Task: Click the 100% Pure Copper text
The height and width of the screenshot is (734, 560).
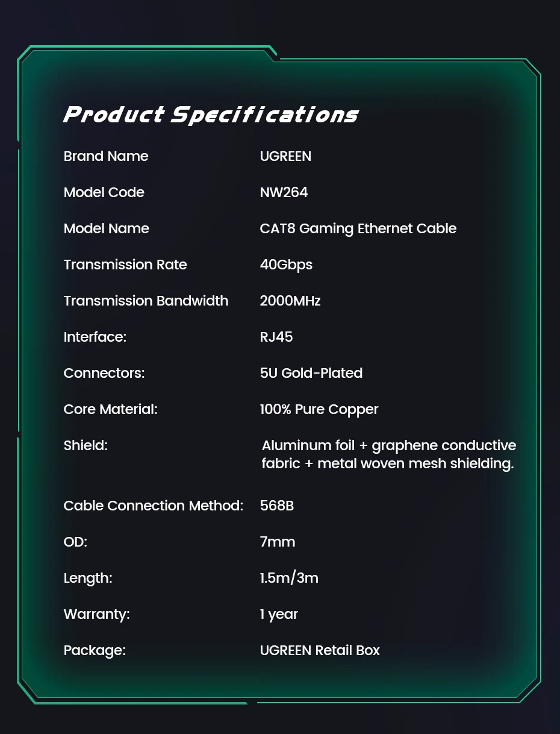Action: (319, 409)
